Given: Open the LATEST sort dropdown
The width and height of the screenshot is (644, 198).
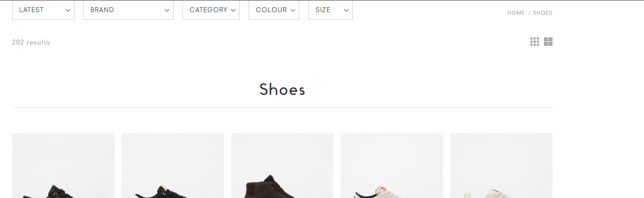Looking at the screenshot, I should coord(43,10).
